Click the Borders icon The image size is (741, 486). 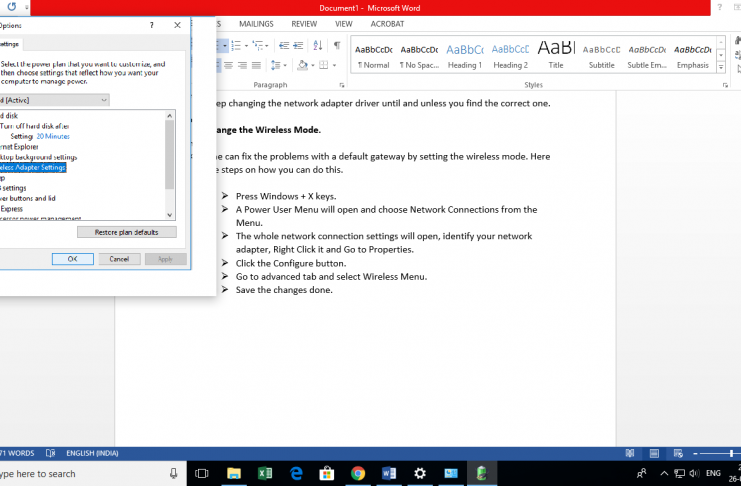(x=324, y=65)
